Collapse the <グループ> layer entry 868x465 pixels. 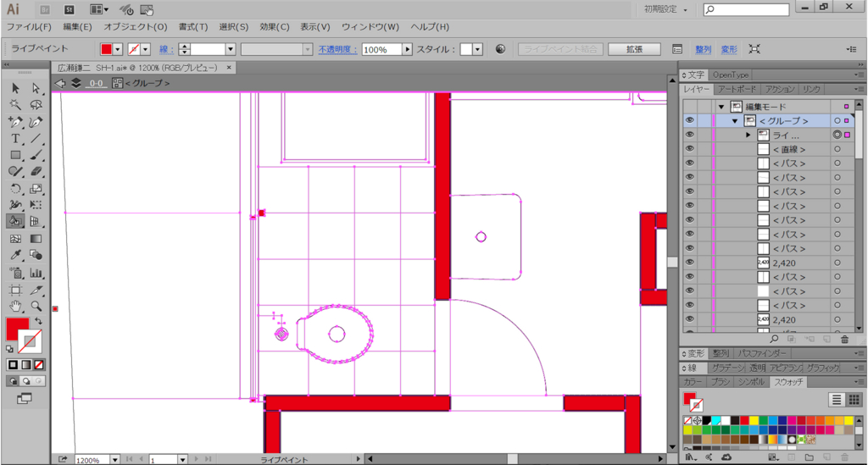click(735, 121)
